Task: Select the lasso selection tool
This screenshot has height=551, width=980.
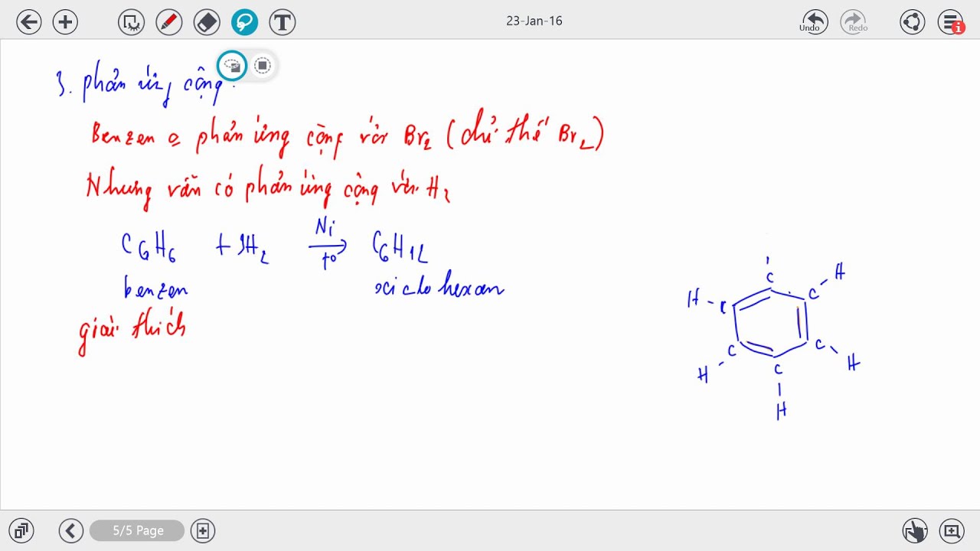Action: coord(245,22)
